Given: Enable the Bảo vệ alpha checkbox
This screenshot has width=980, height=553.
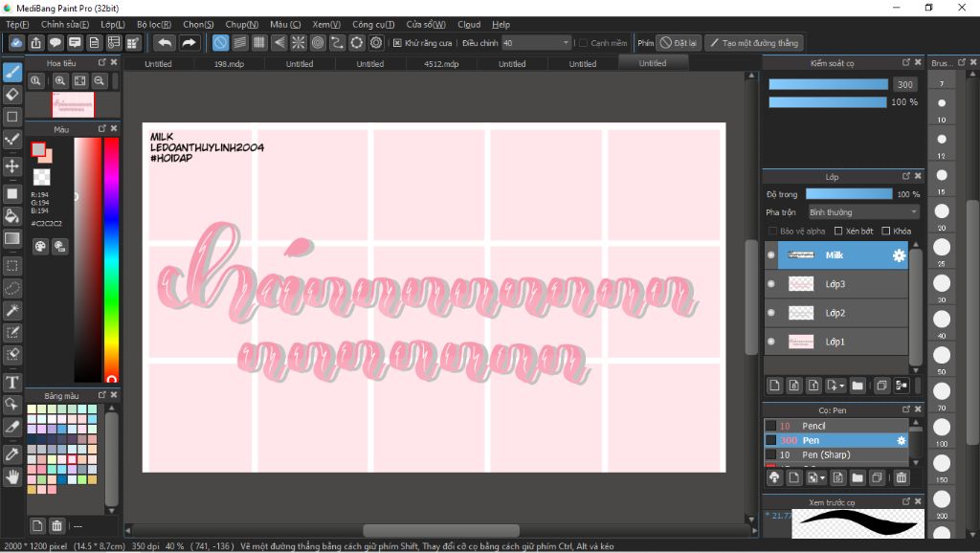Looking at the screenshot, I should coord(772,232).
